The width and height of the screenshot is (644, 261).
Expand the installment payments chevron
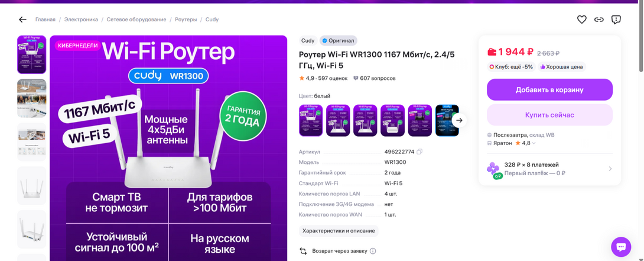pyautogui.click(x=610, y=169)
